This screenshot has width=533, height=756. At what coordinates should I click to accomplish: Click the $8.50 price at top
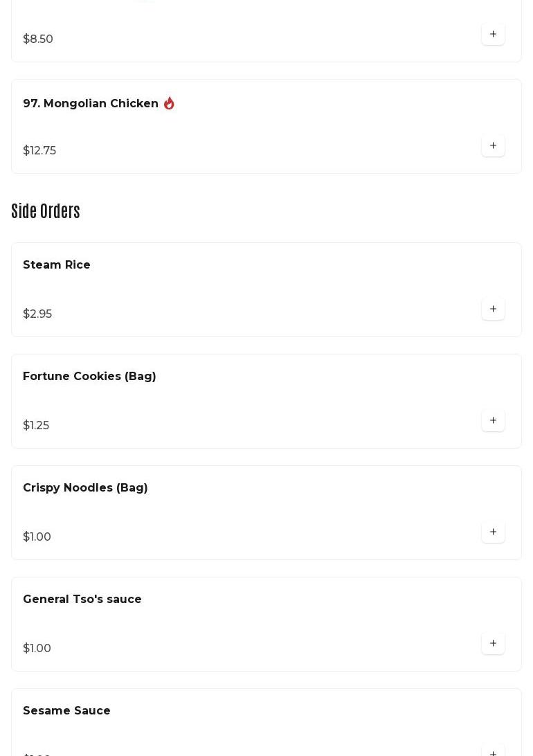(x=38, y=39)
